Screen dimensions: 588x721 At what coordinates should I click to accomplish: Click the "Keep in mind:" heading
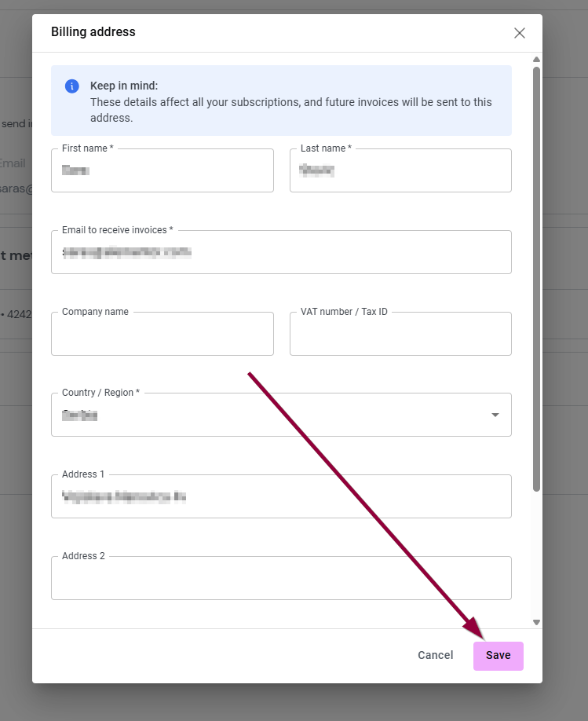(124, 86)
